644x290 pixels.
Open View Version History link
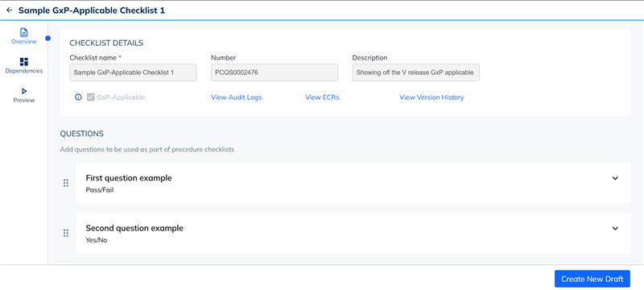431,97
